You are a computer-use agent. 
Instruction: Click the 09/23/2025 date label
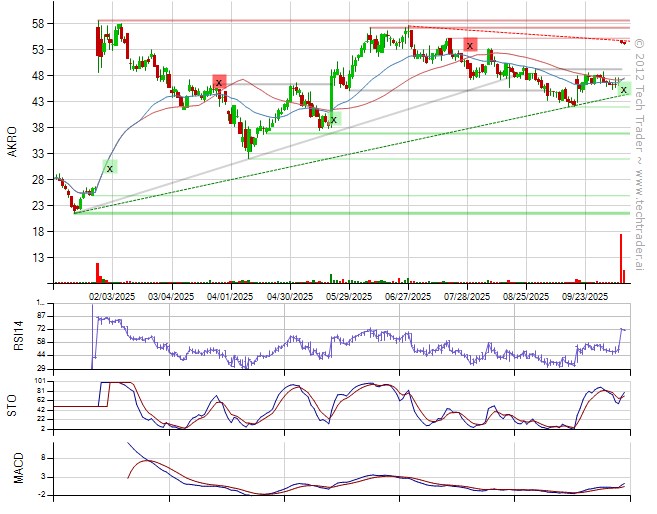click(x=586, y=296)
